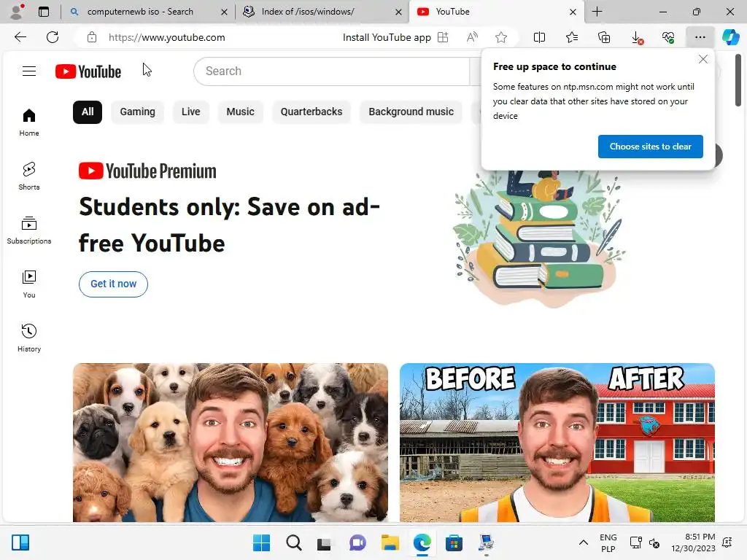This screenshot has width=747, height=560.
Task: Open Task View on taskbar
Action: 324,542
